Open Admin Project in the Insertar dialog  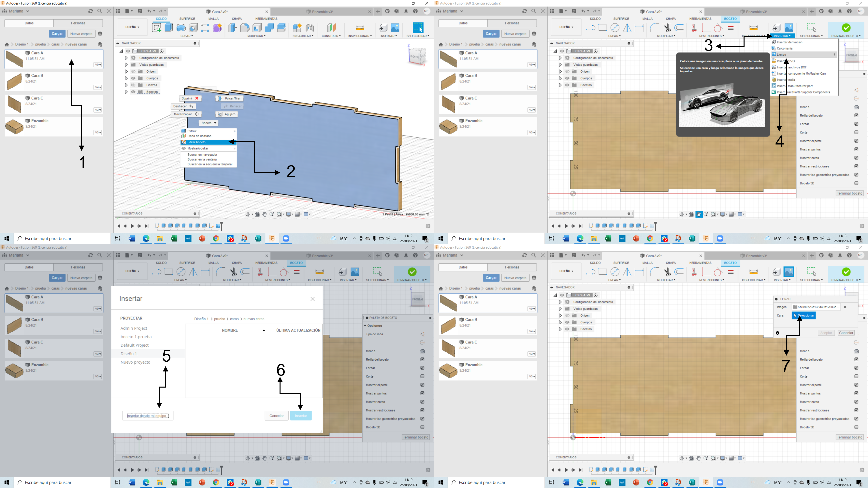(134, 328)
